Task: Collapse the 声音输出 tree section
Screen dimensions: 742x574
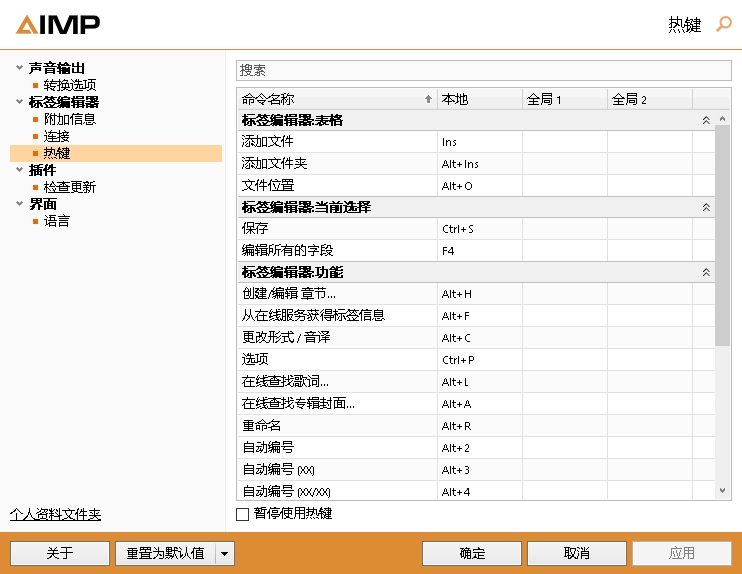Action: 19,68
